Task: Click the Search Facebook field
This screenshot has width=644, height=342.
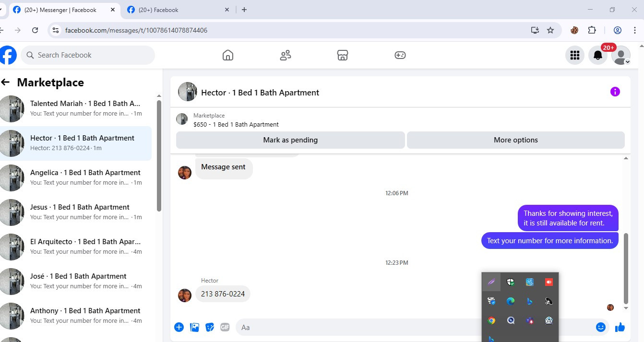Action: pos(88,55)
